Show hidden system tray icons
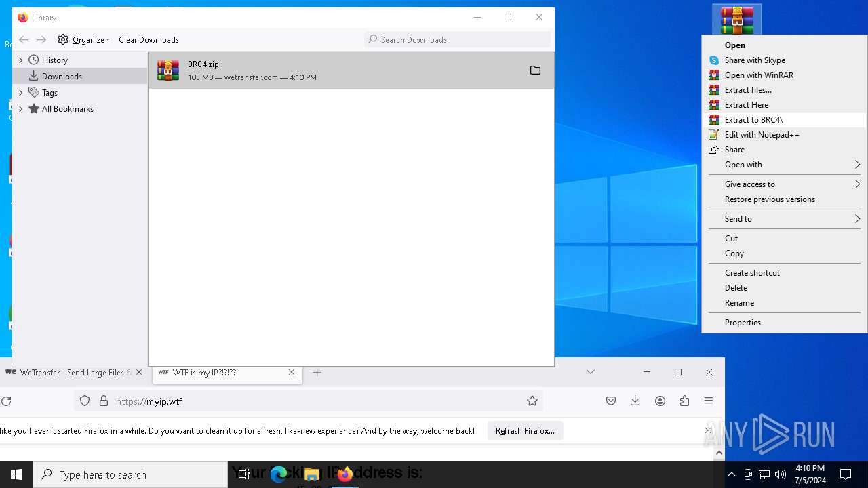Image resolution: width=868 pixels, height=488 pixels. (731, 474)
